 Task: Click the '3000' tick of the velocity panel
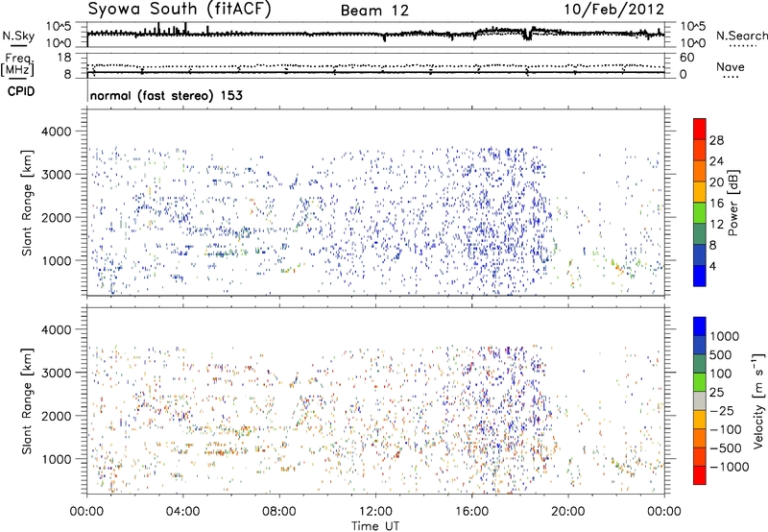(x=56, y=373)
